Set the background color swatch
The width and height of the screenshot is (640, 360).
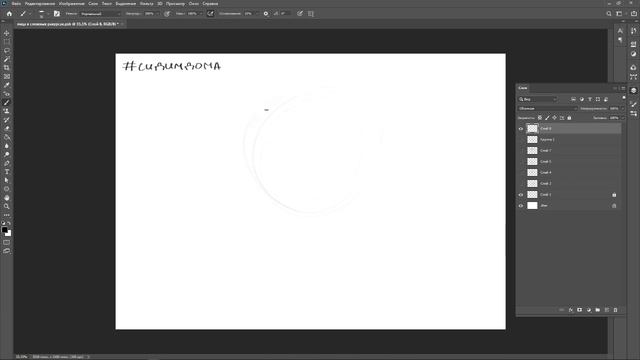click(9, 233)
